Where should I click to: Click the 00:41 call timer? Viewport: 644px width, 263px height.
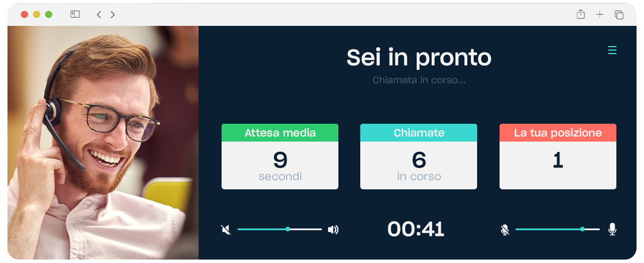tap(416, 229)
